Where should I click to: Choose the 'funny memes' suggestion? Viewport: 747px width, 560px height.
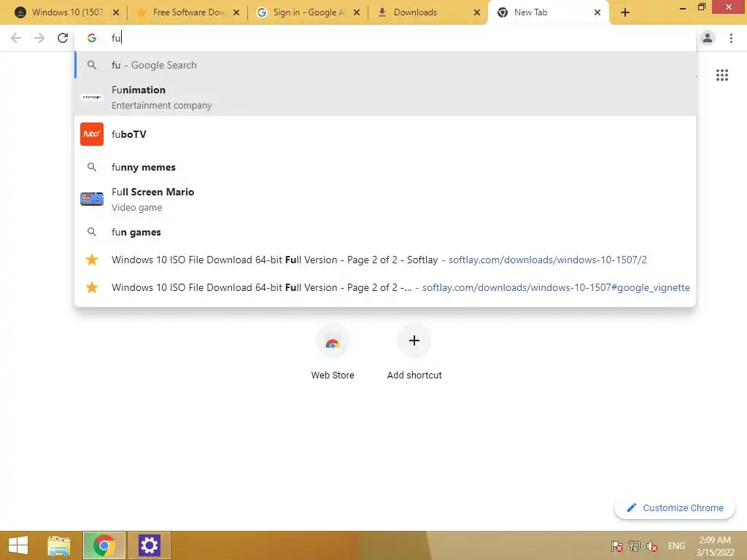click(385, 167)
